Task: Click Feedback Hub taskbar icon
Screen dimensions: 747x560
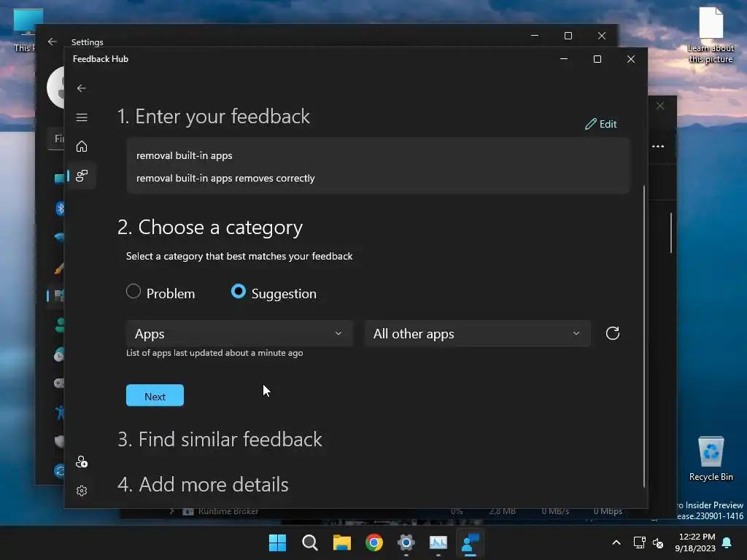Action: coord(471,542)
